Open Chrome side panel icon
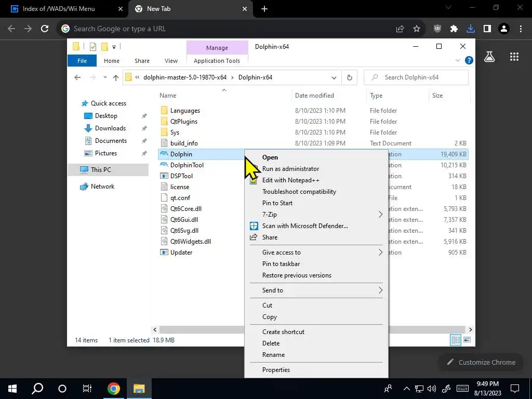Viewport: 532px width, 399px height. click(487, 29)
